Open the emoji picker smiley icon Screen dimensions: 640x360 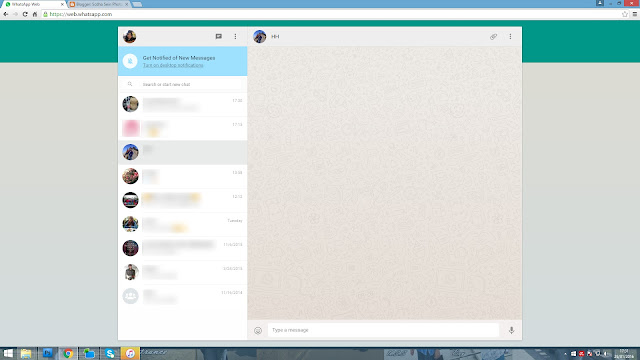[x=258, y=330]
